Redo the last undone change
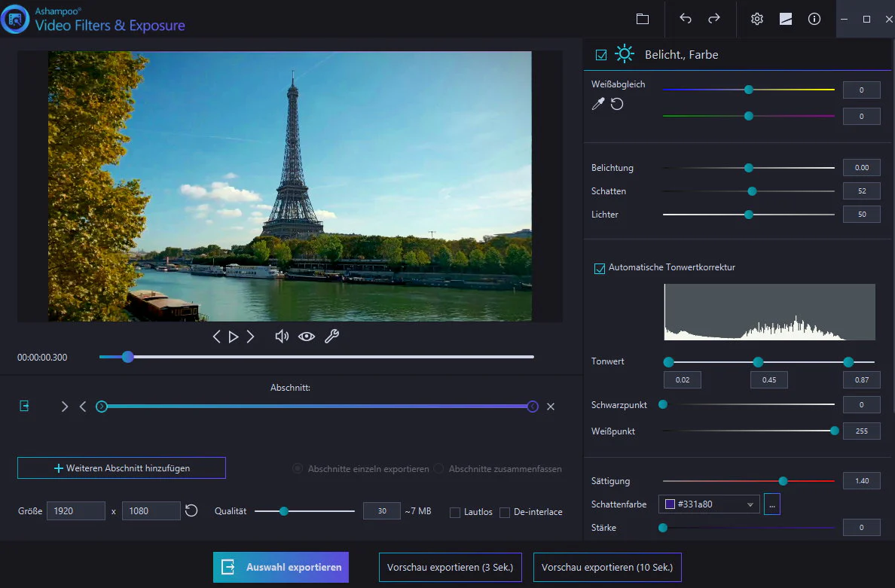The height and width of the screenshot is (588, 895). pyautogui.click(x=714, y=19)
